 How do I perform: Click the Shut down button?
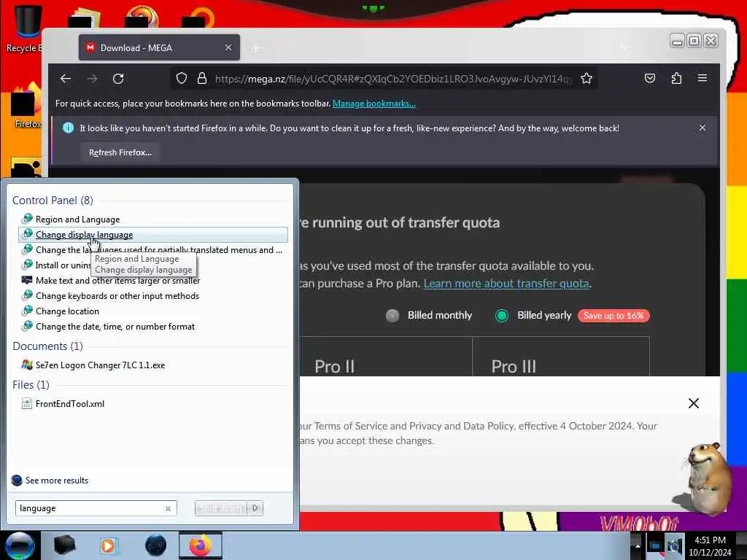coord(221,508)
